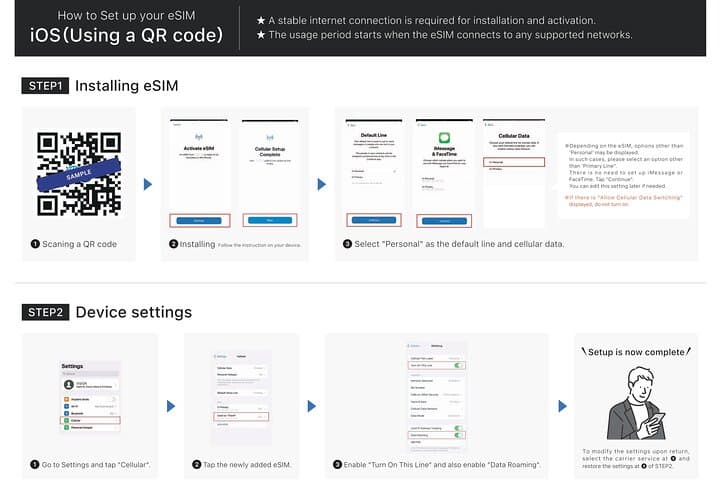Viewport: 720px width, 480px height.
Task: Click the antenna icon above Activate eSIM
Action: (x=199, y=137)
